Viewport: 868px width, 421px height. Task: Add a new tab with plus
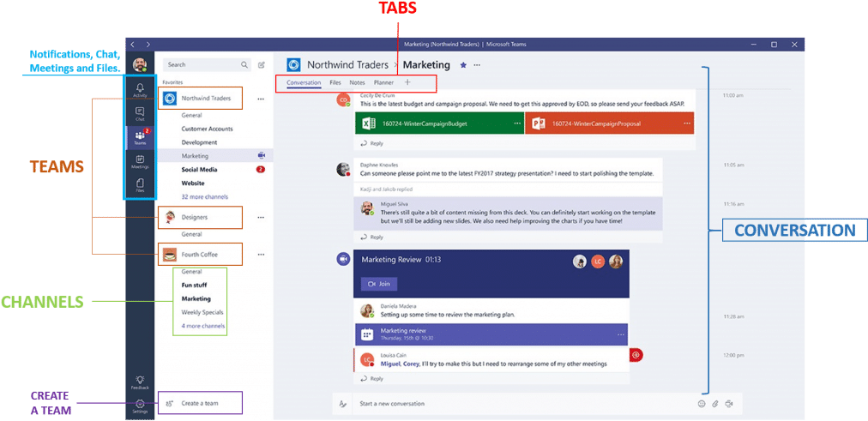(408, 82)
